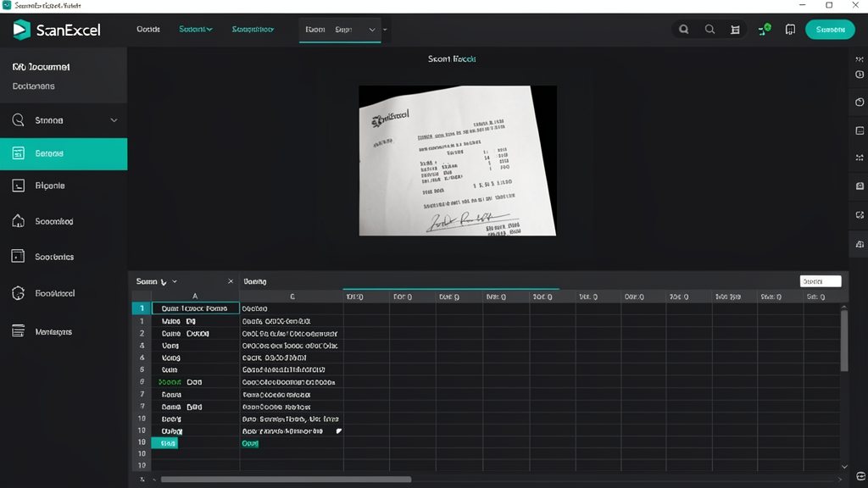Select column header A
868x488 pixels.
195,297
